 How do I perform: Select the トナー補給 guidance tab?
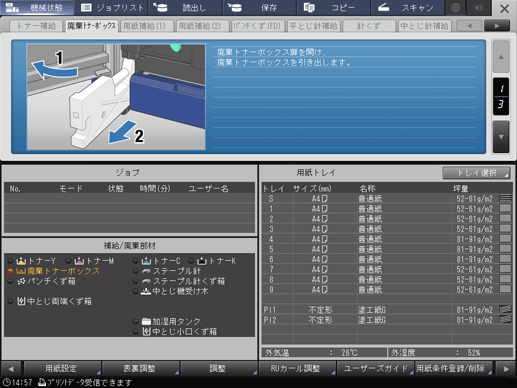36,26
